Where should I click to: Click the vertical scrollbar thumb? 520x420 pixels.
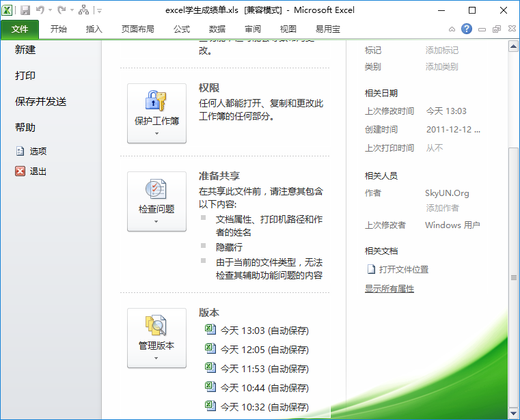(x=513, y=277)
